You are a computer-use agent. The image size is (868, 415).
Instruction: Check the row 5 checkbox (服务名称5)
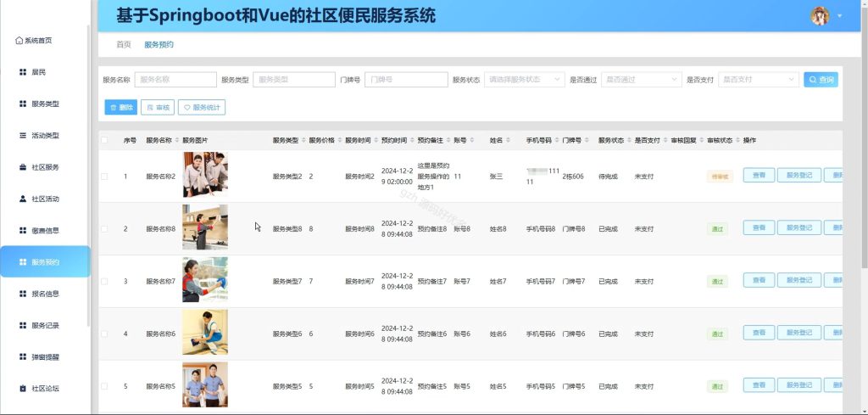pos(104,386)
